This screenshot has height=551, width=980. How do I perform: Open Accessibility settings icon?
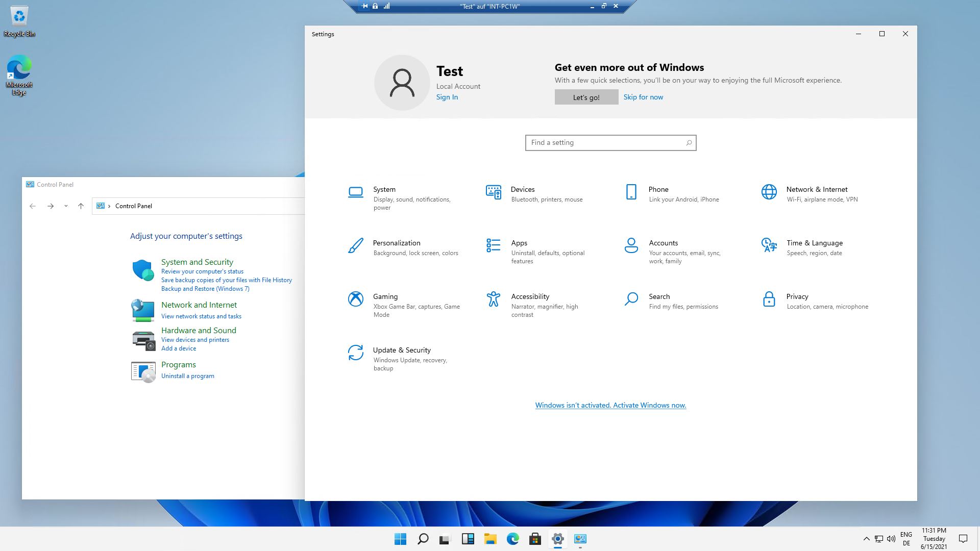(494, 299)
